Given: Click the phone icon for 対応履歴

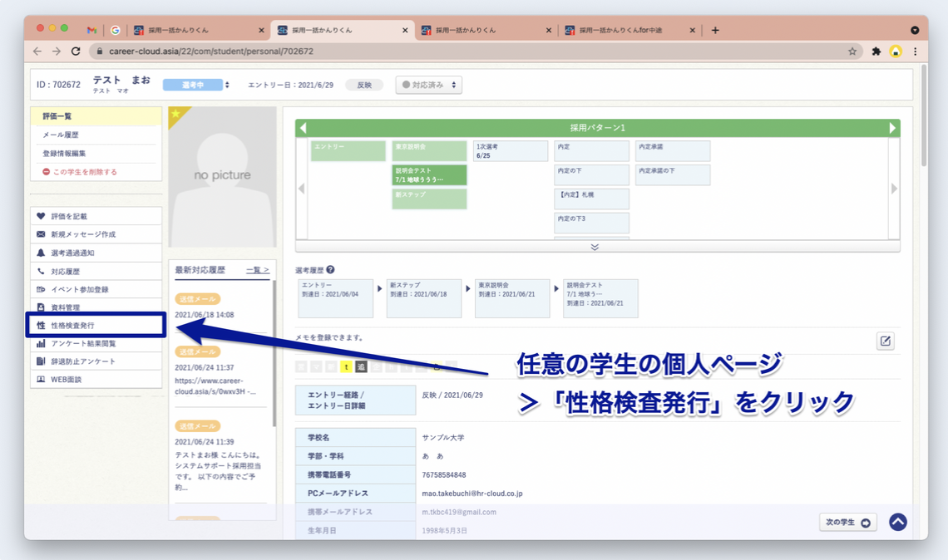Looking at the screenshot, I should point(41,271).
